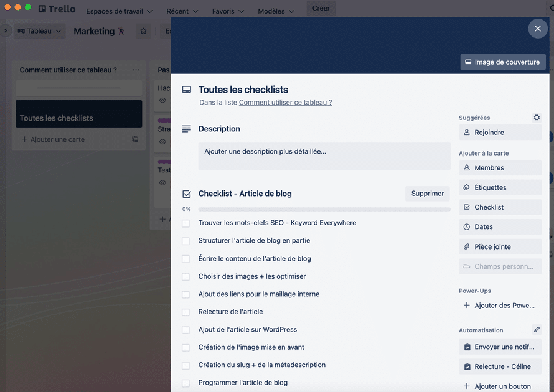The image size is (554, 392).
Task: Click the Créer button in top bar
Action: [321, 8]
